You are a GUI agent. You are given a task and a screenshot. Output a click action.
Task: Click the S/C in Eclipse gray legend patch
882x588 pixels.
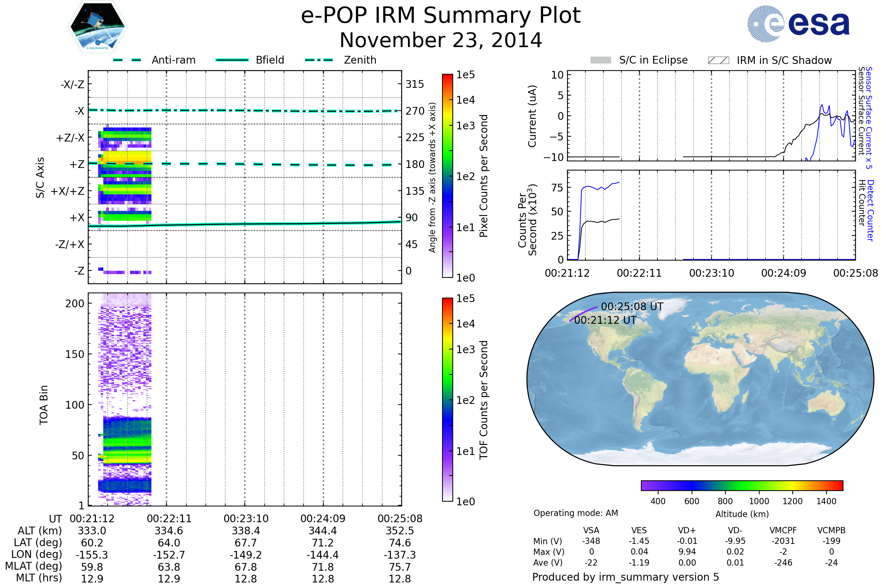pyautogui.click(x=601, y=60)
